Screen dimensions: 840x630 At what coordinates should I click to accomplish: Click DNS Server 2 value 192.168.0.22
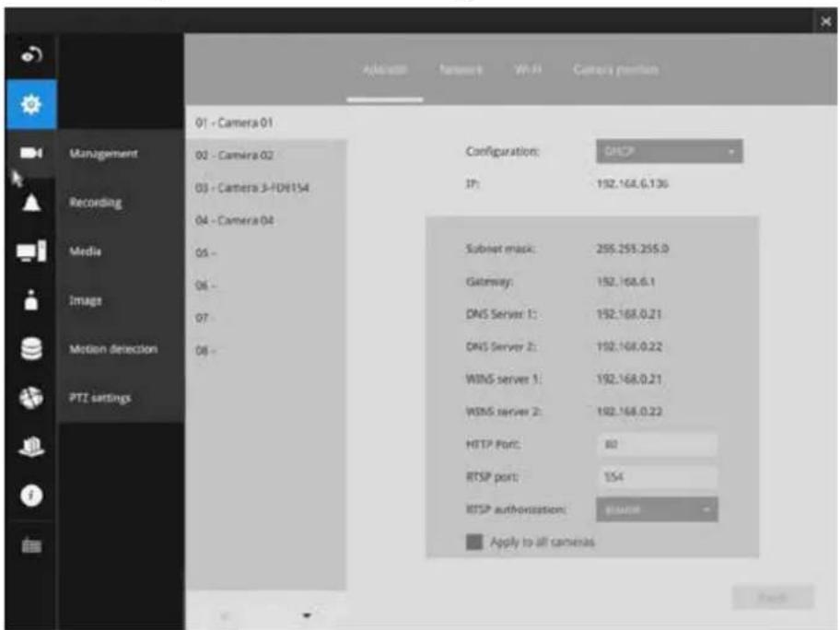tap(629, 347)
